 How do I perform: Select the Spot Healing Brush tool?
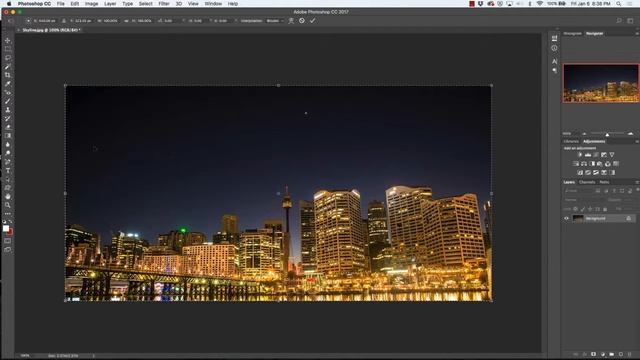(8, 93)
